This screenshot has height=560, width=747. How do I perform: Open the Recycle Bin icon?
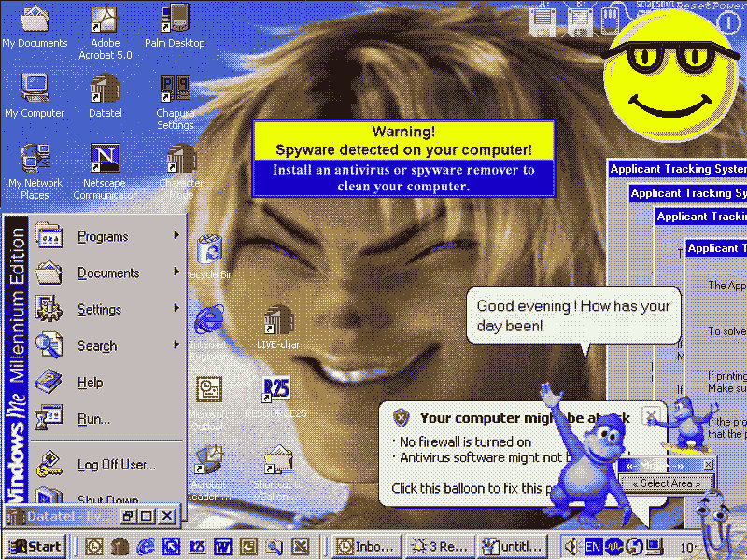point(210,256)
